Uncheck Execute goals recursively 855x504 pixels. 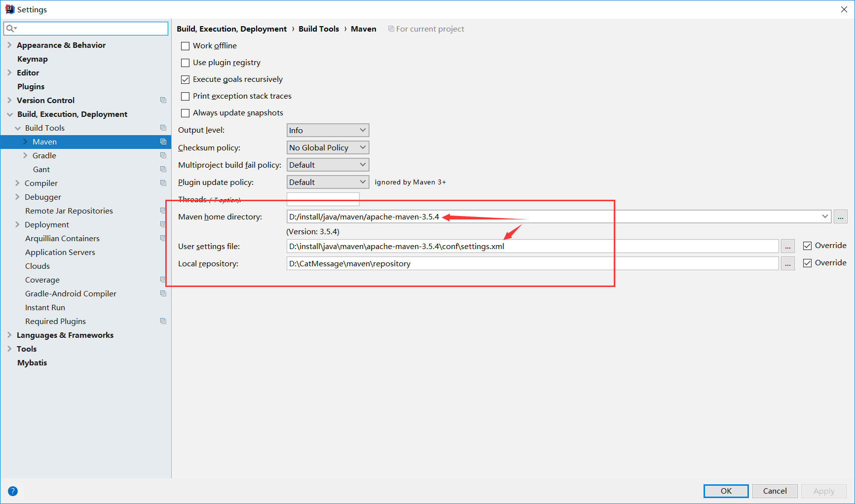[186, 79]
